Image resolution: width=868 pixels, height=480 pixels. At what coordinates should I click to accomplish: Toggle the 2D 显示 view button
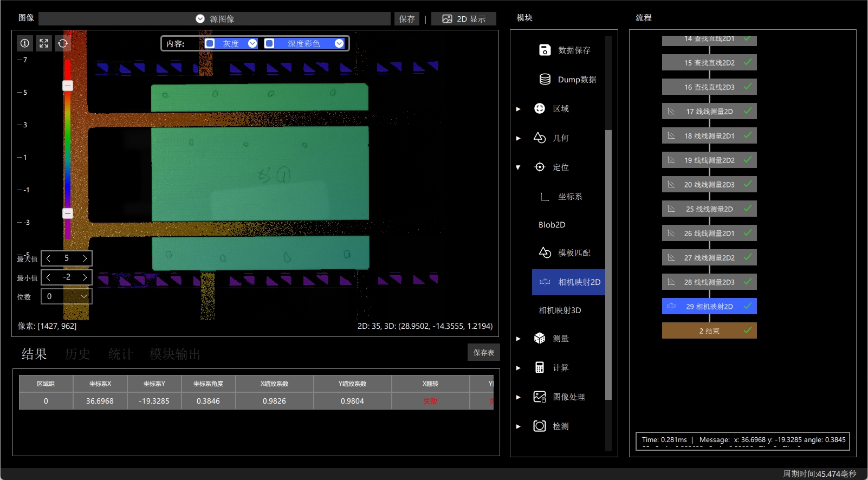click(464, 19)
